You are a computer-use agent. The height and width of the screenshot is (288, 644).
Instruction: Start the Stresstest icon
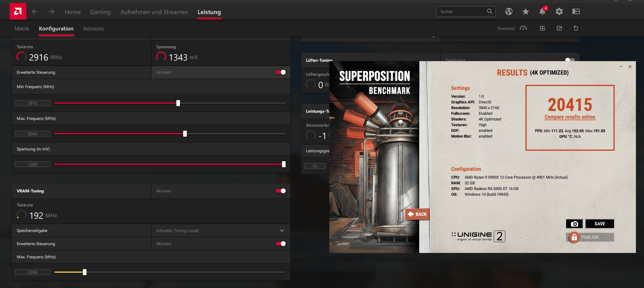coord(523,28)
